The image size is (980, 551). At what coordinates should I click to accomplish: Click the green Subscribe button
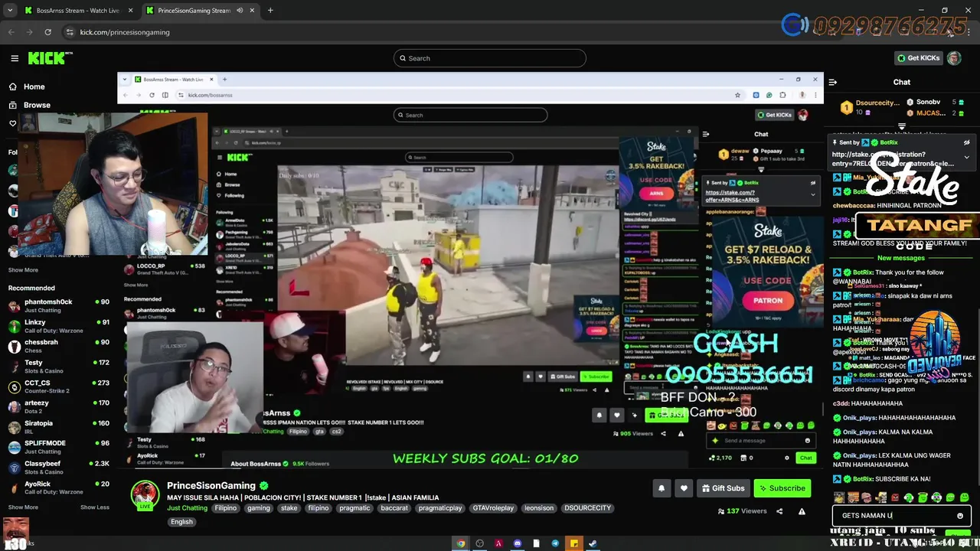(782, 488)
